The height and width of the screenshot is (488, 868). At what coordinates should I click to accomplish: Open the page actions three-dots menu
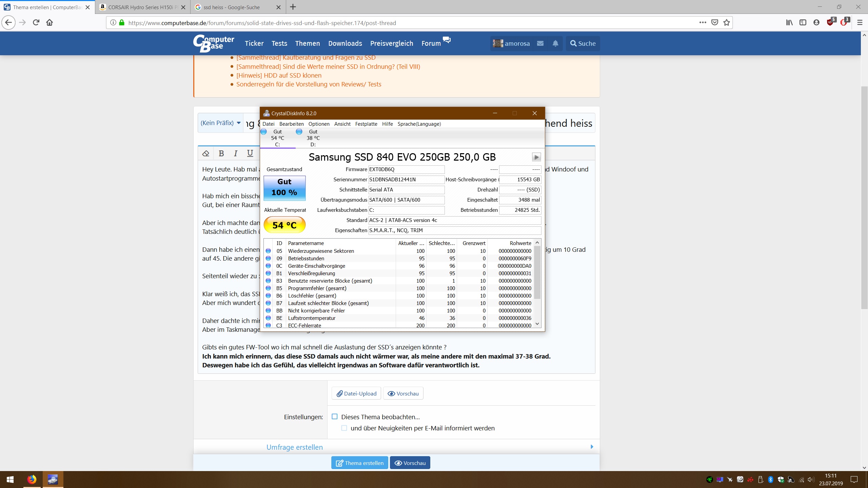[703, 23]
